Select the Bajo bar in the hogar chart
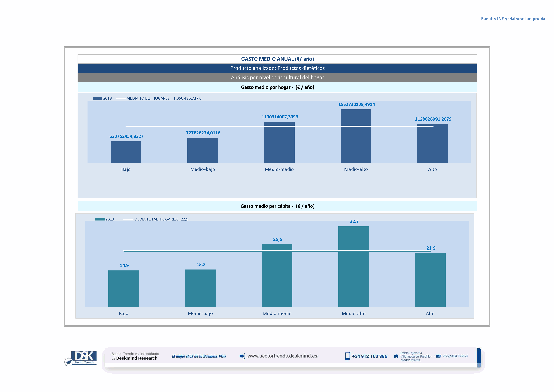 (126, 152)
